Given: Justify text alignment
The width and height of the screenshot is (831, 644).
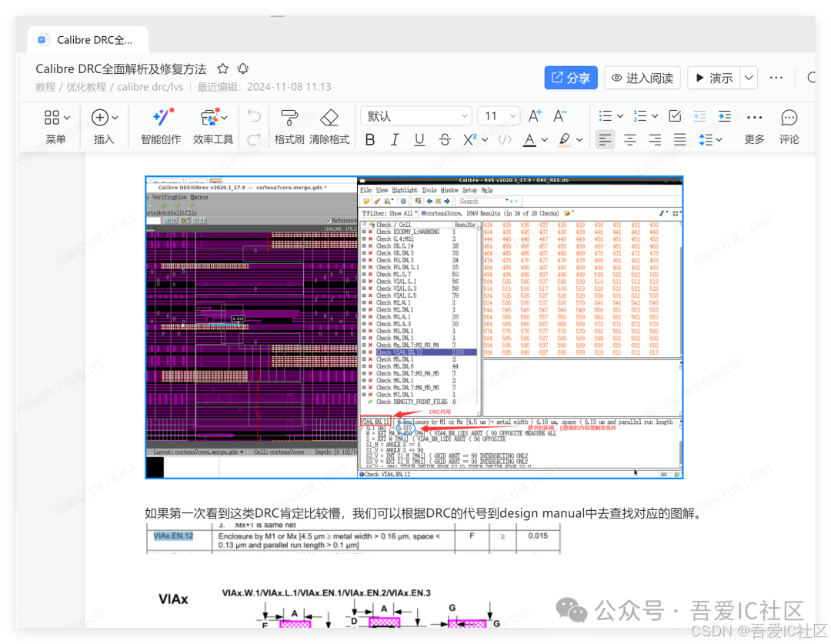Looking at the screenshot, I should [x=679, y=139].
